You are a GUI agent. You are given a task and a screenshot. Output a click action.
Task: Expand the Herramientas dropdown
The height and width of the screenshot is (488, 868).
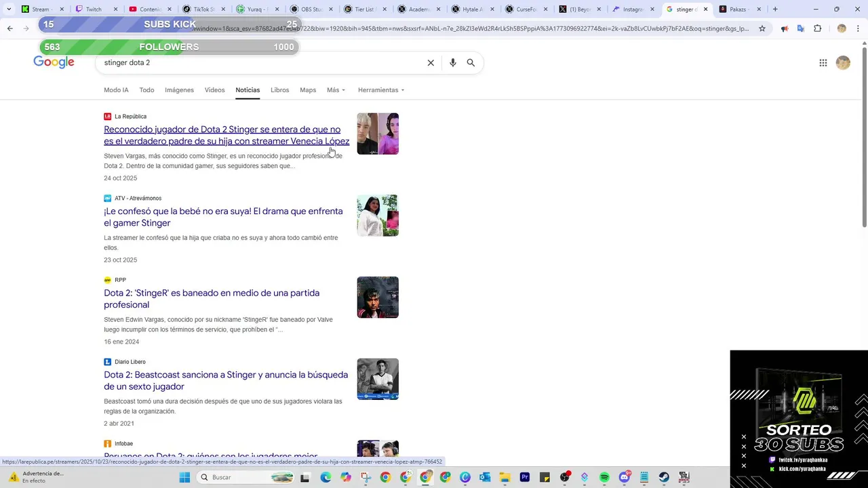pos(381,90)
